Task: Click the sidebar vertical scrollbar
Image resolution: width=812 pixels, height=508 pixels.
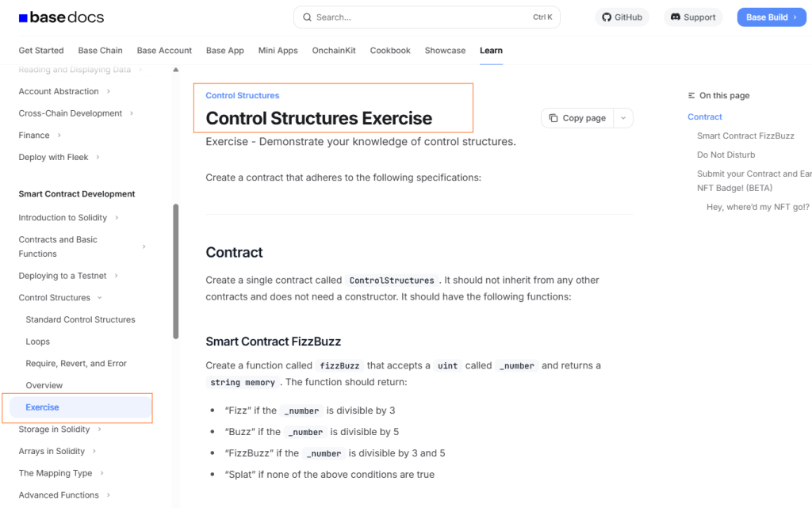Action: 175,269
